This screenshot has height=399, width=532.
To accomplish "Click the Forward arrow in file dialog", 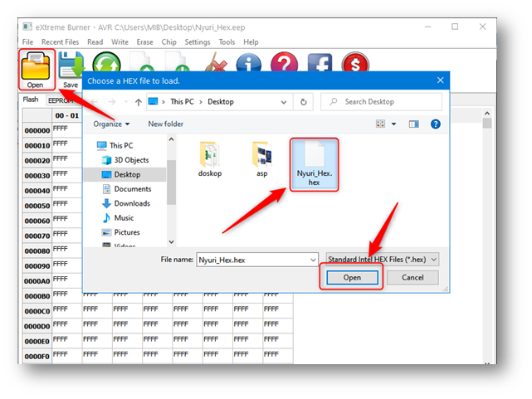I will (x=111, y=102).
